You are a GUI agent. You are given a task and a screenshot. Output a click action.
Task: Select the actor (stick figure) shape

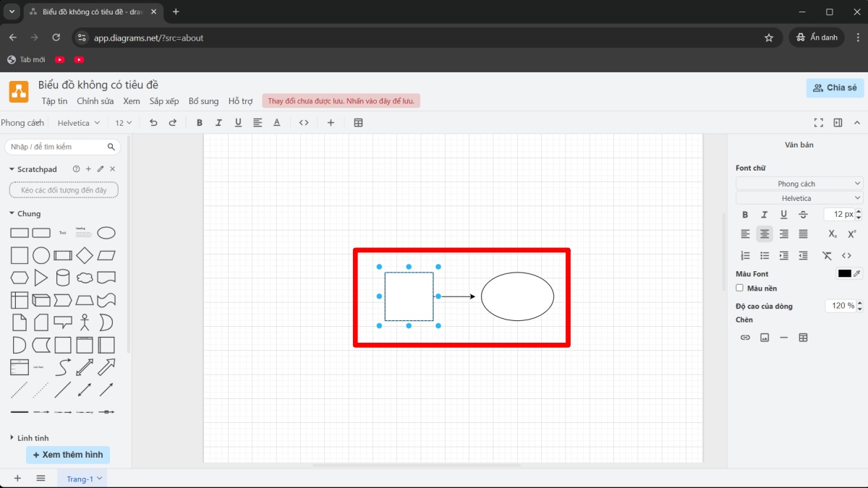84,322
